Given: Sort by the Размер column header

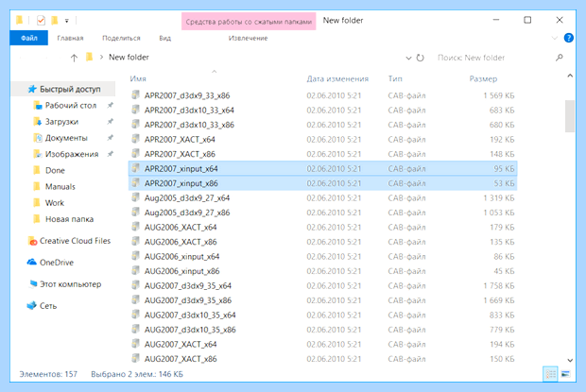Looking at the screenshot, I should point(483,78).
